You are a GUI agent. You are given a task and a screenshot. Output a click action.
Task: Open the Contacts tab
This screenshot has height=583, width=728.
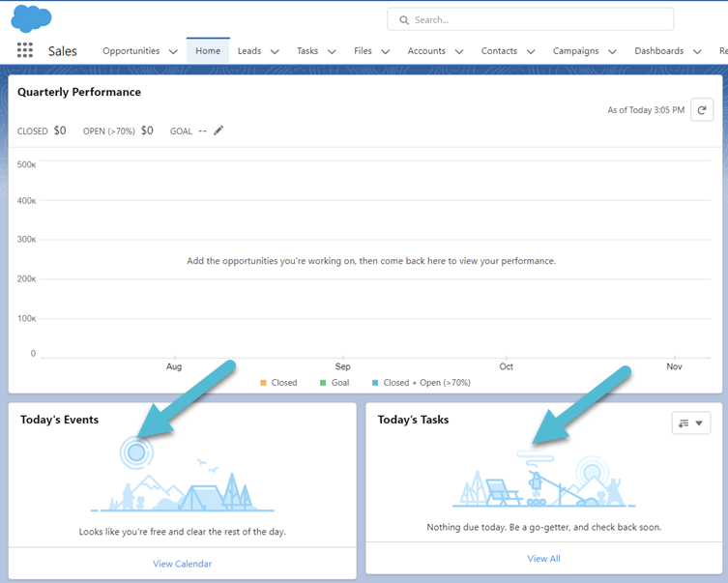[x=499, y=51]
